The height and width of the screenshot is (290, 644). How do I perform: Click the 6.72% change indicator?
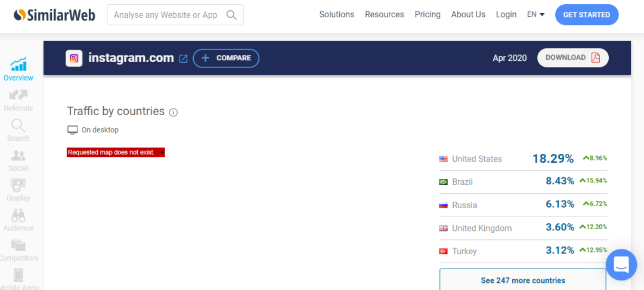point(595,203)
